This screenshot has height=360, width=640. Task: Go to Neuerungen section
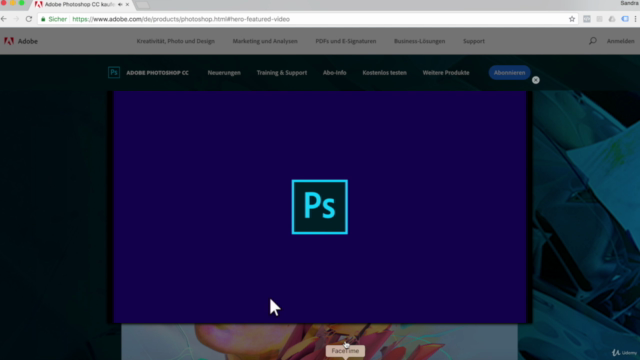(x=224, y=73)
